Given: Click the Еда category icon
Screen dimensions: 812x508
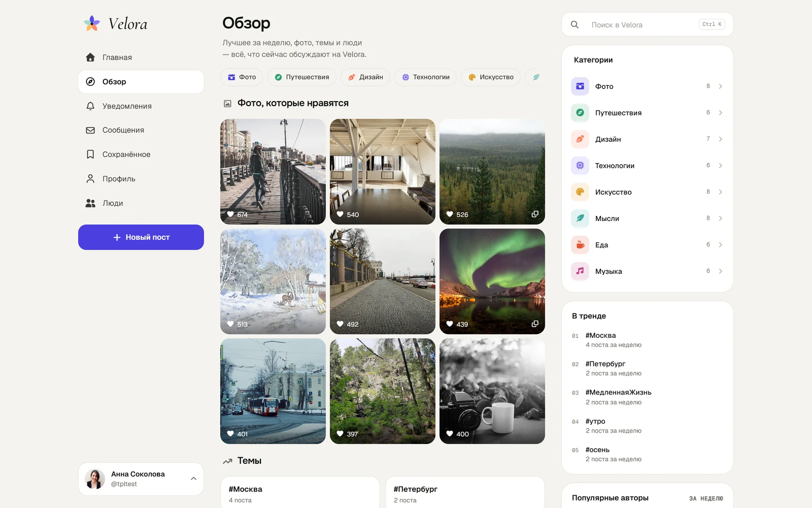Looking at the screenshot, I should (x=580, y=245).
